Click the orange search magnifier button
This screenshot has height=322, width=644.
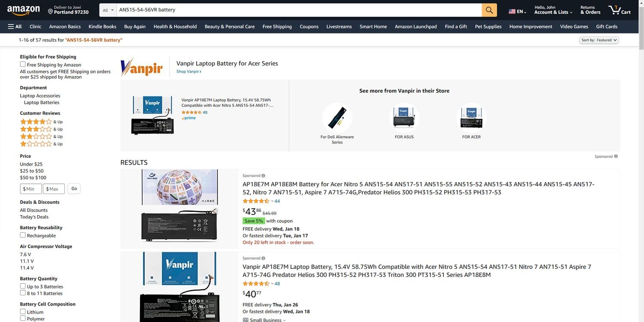[489, 10]
